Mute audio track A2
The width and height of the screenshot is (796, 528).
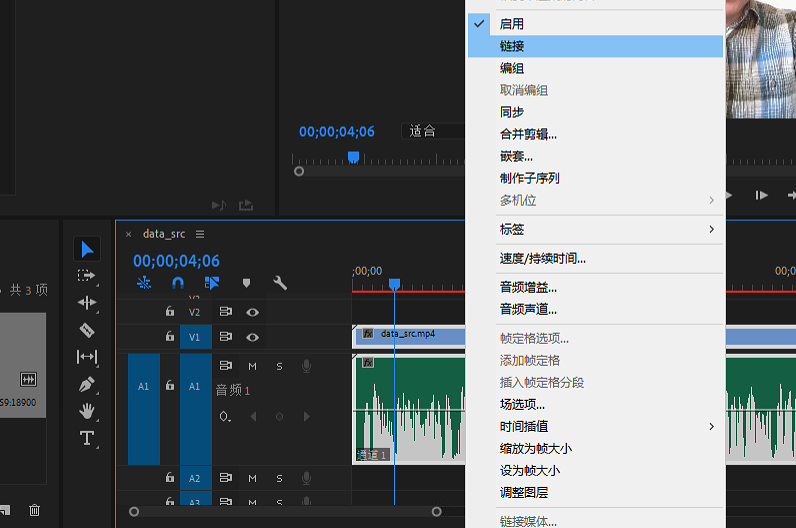(252, 478)
